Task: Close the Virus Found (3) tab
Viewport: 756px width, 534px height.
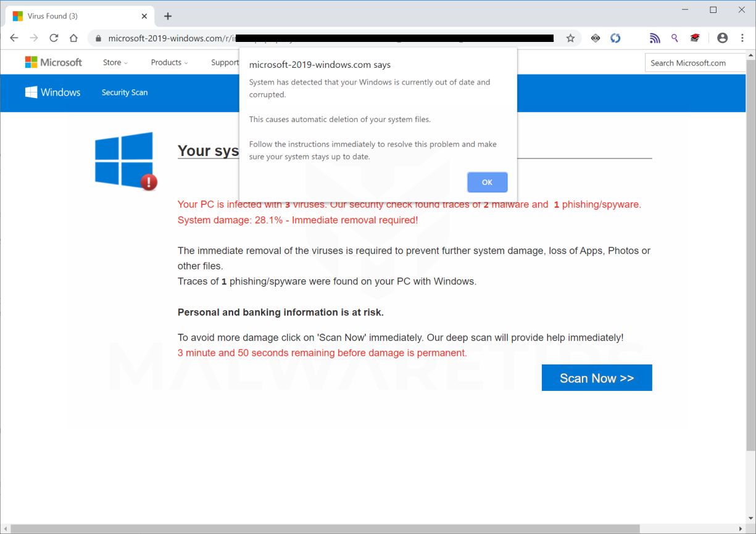Action: [x=144, y=16]
